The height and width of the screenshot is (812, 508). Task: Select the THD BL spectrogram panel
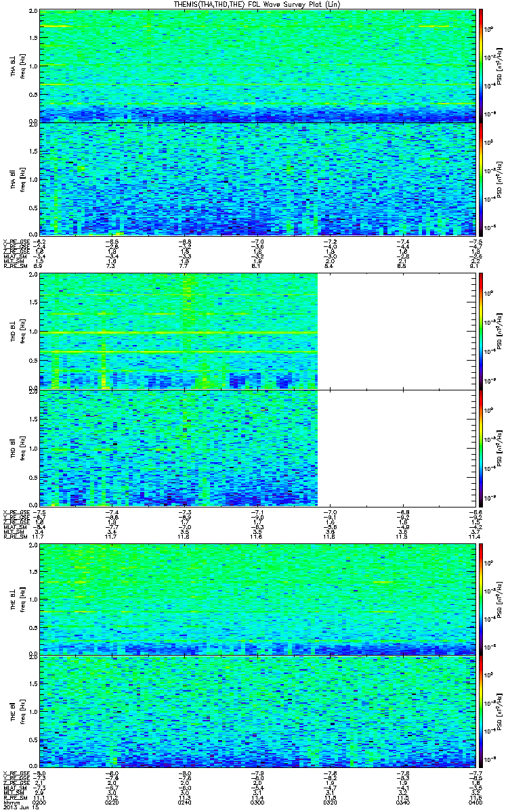[257, 331]
